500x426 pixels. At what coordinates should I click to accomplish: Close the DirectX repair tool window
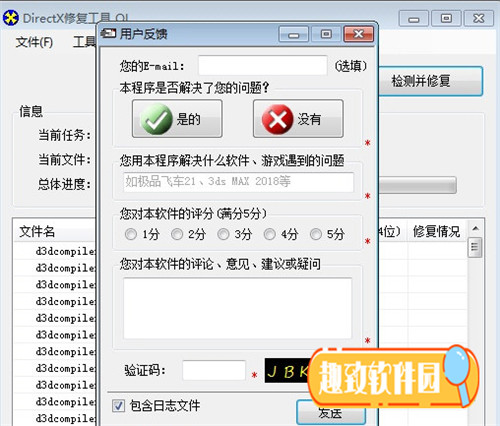tap(479, 18)
